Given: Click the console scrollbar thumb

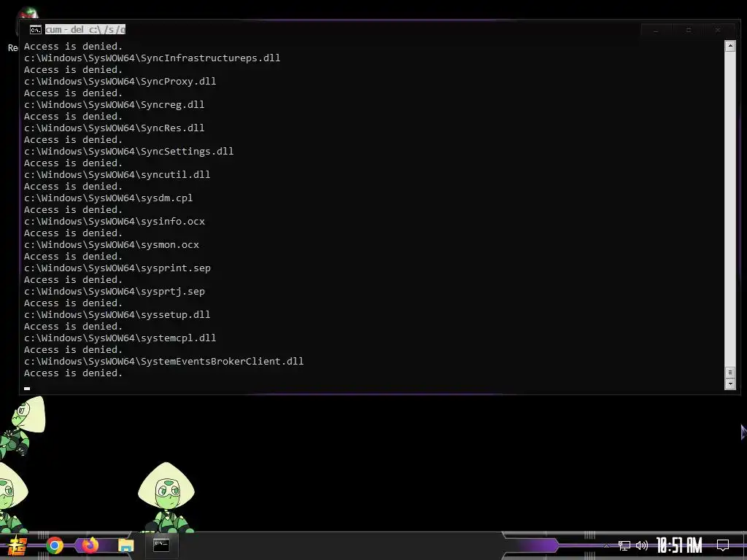Looking at the screenshot, I should [729, 373].
